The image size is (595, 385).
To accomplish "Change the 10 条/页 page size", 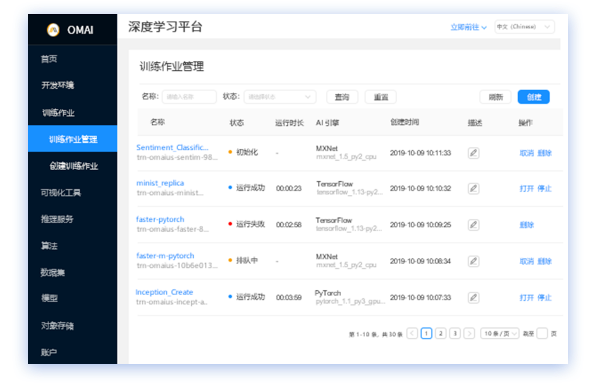I will click(500, 333).
